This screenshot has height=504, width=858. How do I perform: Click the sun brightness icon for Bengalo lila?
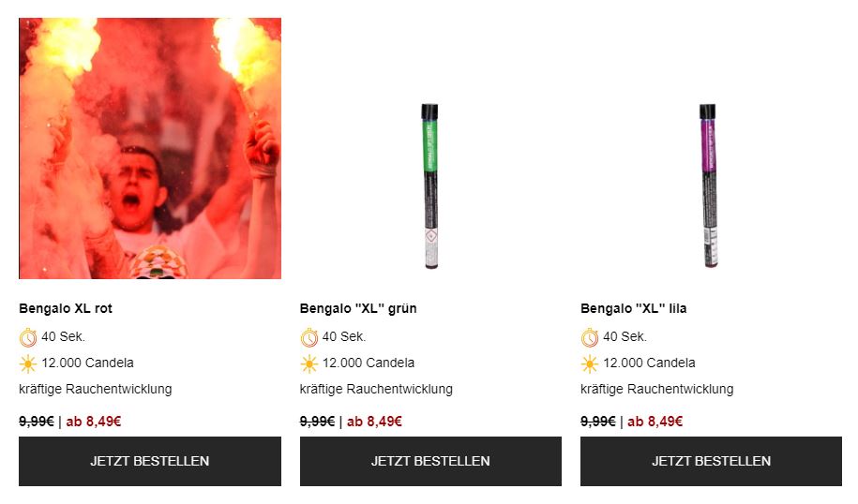[589, 363]
